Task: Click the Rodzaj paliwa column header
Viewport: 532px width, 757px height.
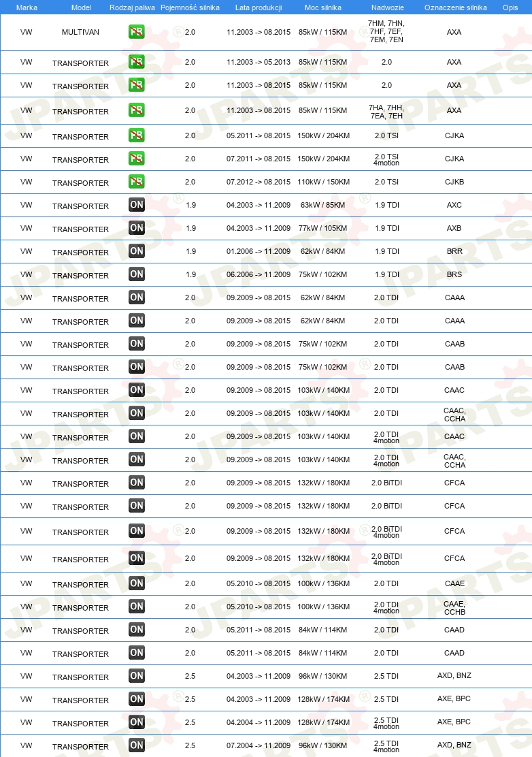Action: click(132, 7)
